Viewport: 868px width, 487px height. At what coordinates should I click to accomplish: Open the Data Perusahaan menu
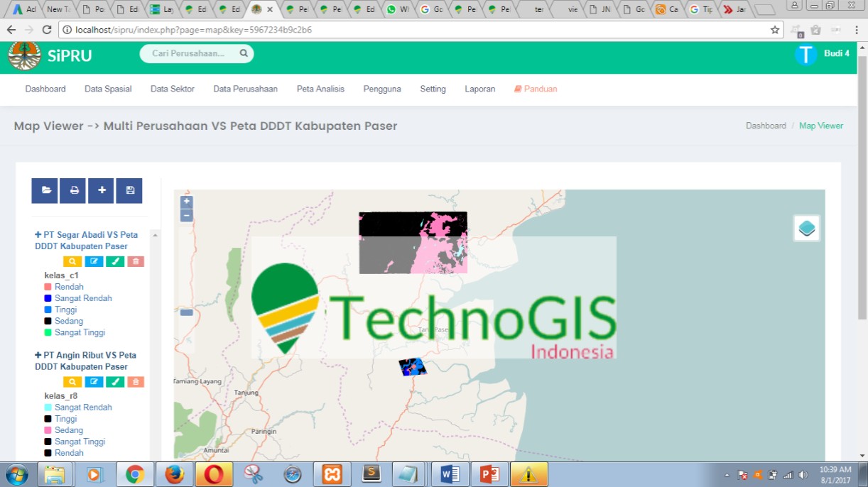[246, 89]
